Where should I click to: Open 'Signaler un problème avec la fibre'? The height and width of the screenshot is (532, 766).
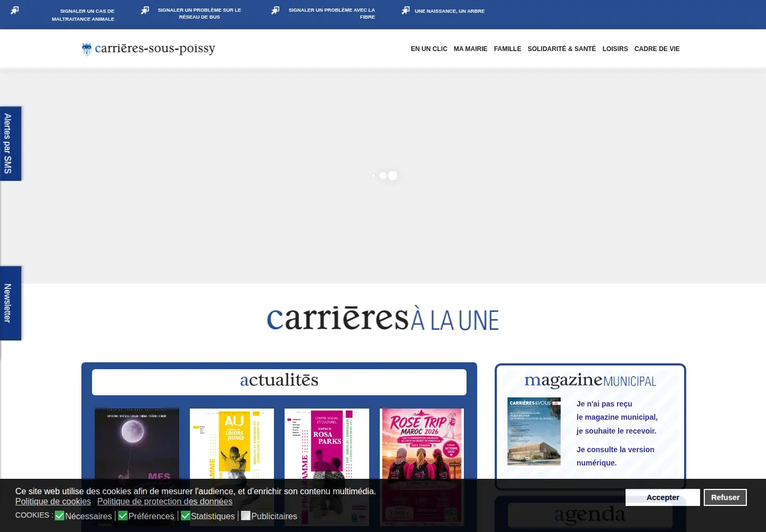[x=332, y=13]
